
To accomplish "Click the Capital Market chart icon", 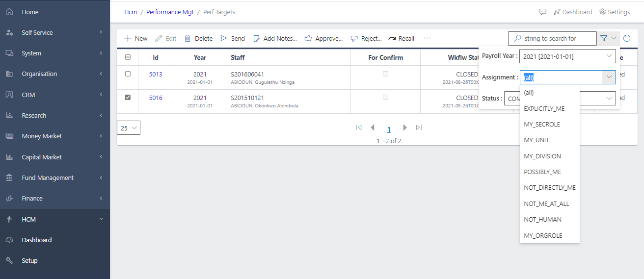I will click(x=9, y=157).
